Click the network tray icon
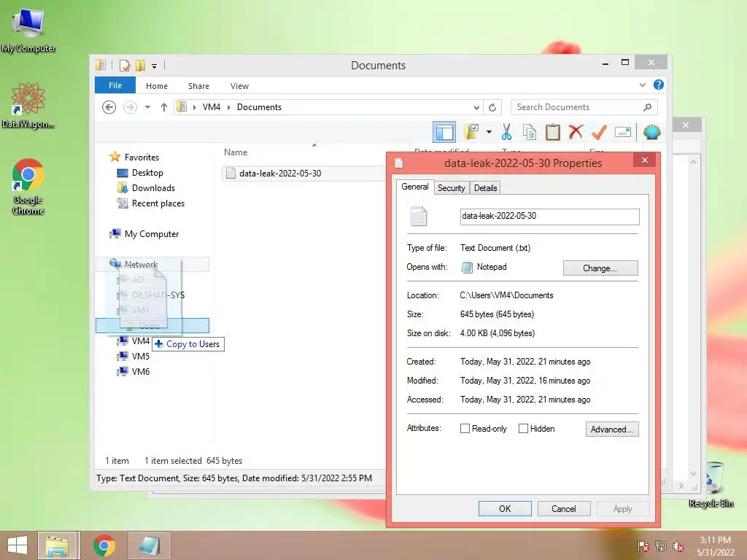Image resolution: width=747 pixels, height=560 pixels. pyautogui.click(x=660, y=545)
